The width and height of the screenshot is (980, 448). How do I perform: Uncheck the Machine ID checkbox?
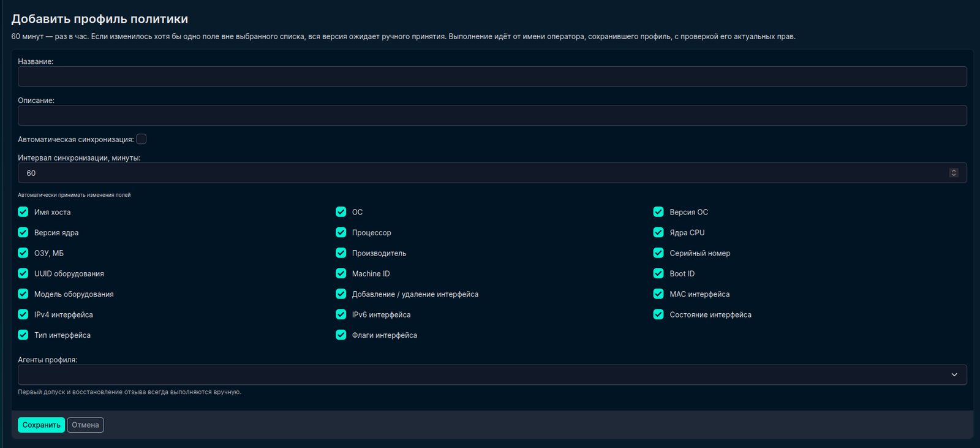tap(341, 273)
